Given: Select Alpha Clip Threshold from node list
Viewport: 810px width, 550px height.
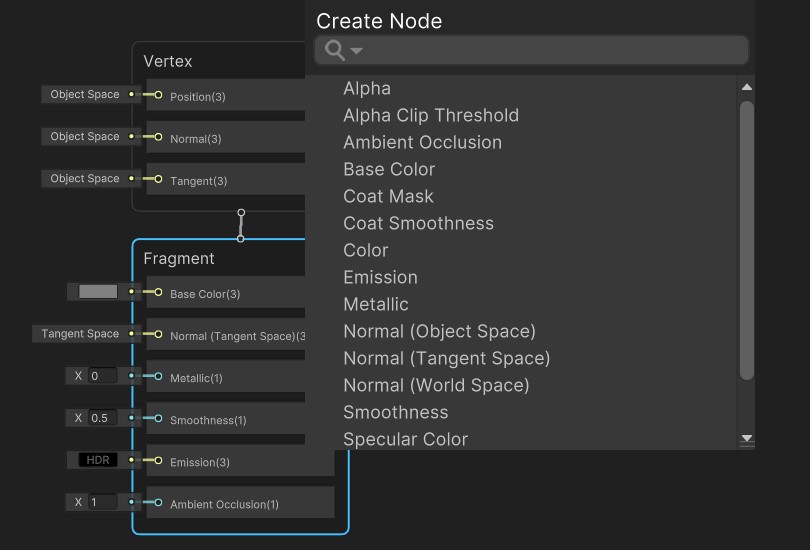Looking at the screenshot, I should click(431, 115).
